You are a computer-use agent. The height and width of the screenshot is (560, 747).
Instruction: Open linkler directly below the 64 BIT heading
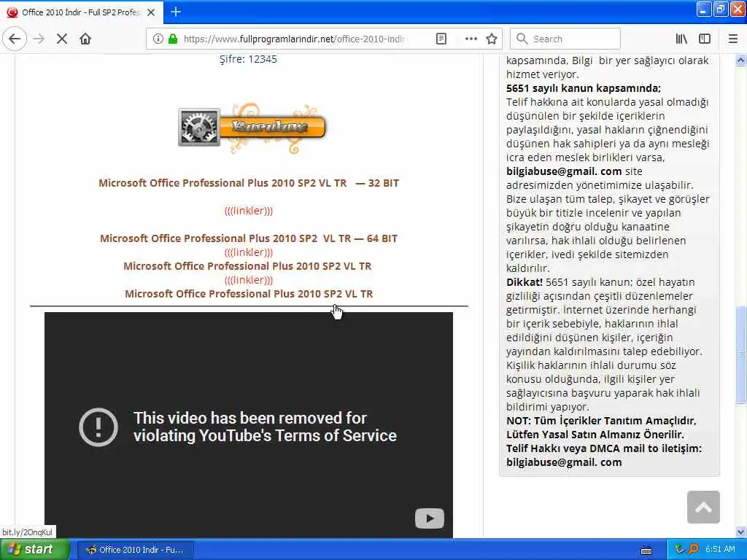coord(249,252)
